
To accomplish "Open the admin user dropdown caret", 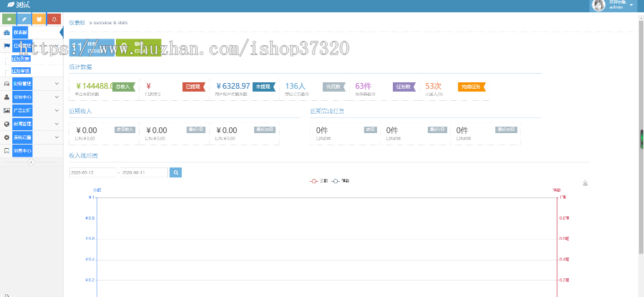I will coord(631,5).
